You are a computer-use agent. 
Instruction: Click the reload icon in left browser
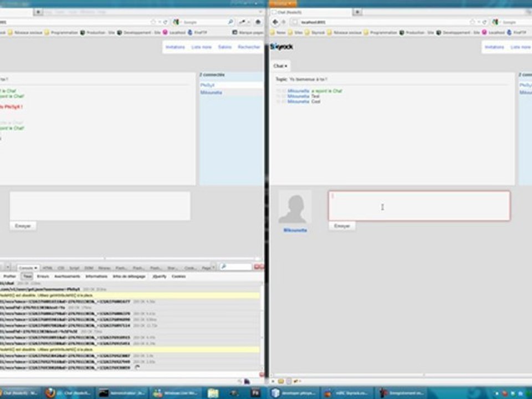point(165,22)
